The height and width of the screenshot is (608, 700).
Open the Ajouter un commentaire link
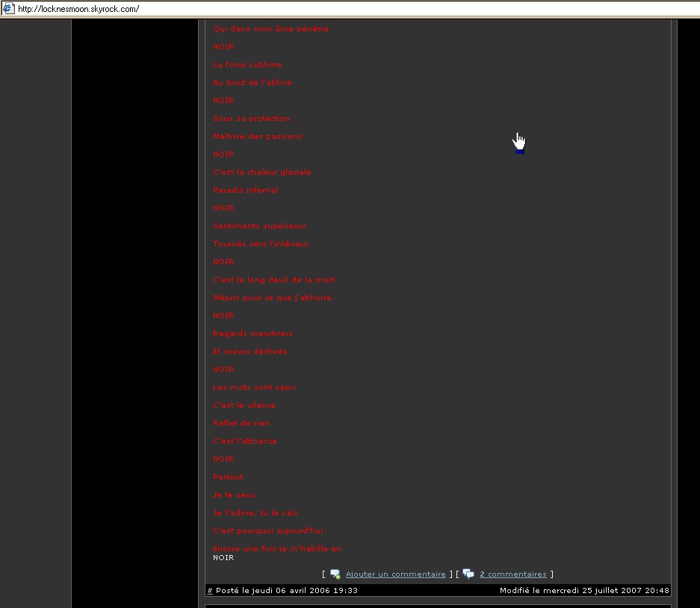[395, 574]
